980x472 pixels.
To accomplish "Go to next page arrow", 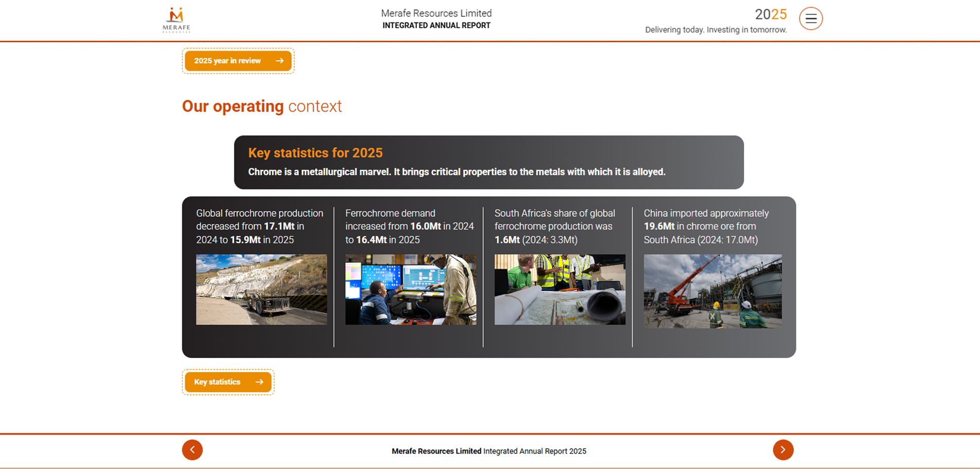I will click(x=783, y=450).
